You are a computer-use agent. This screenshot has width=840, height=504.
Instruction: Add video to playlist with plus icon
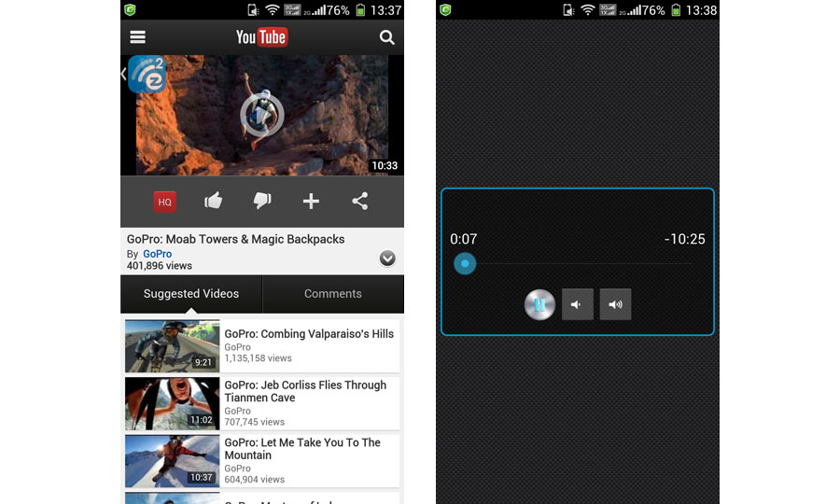tap(311, 202)
